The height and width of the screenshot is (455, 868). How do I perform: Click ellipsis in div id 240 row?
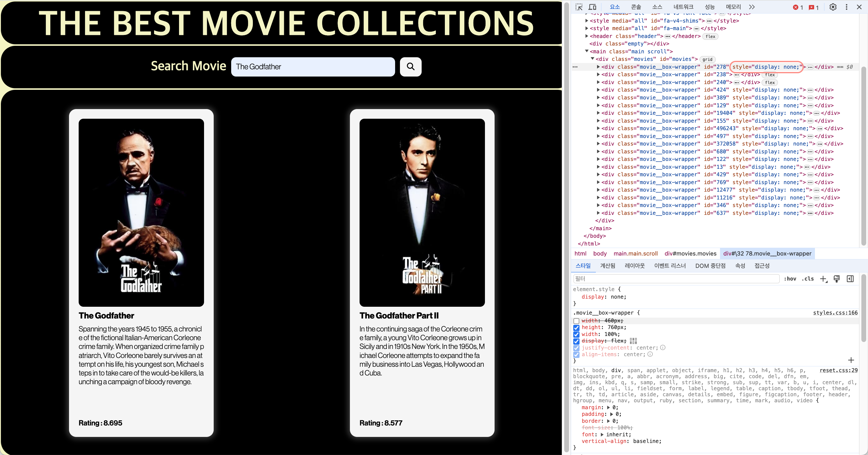(736, 83)
